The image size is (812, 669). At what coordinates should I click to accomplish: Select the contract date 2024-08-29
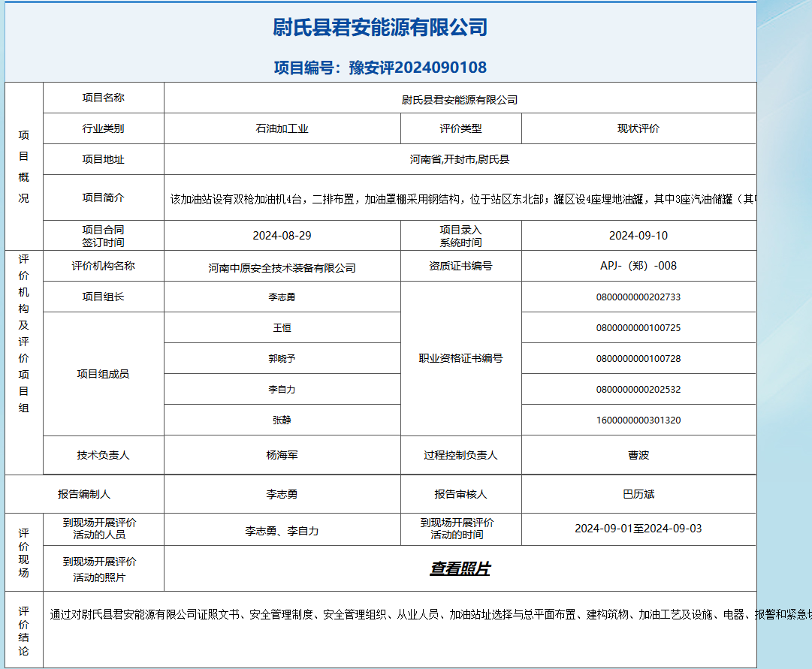pos(282,236)
